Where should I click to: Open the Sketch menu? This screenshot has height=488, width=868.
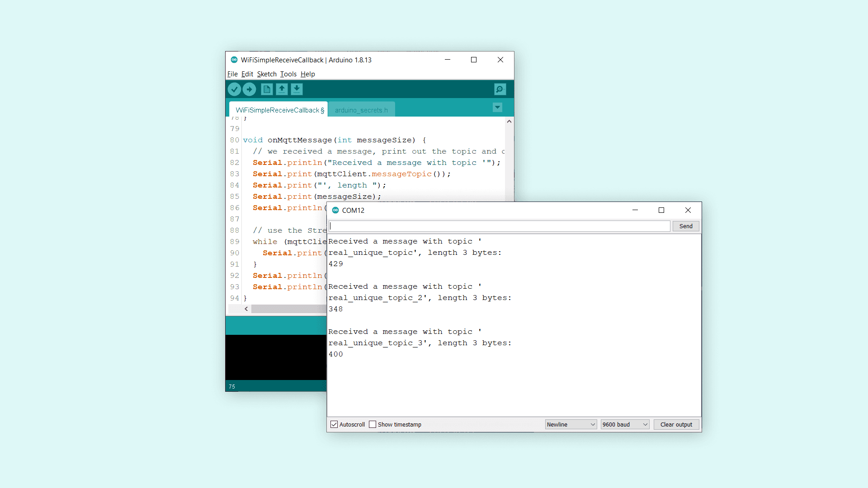click(267, 74)
